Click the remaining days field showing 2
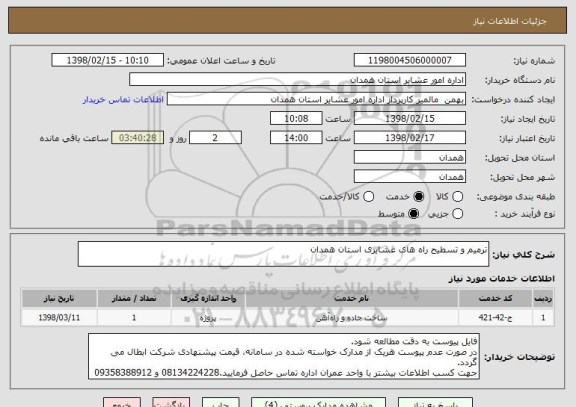576x407 pixels. (215, 138)
